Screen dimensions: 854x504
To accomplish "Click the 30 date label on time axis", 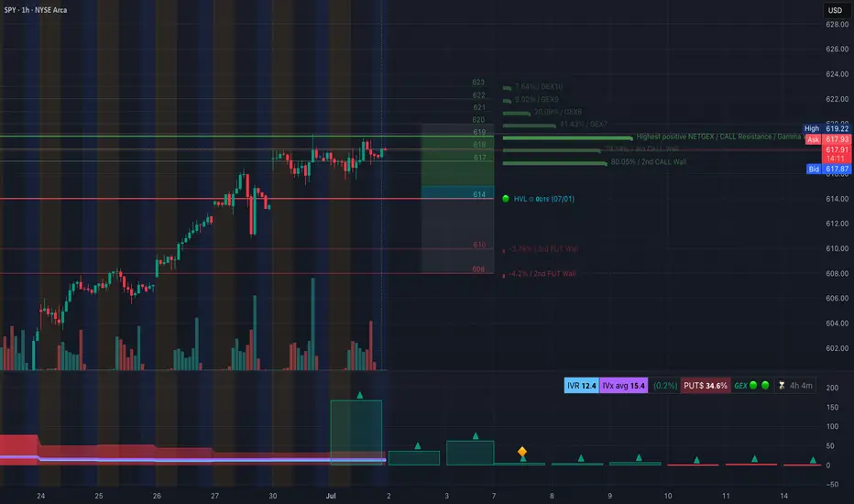I will point(272,496).
